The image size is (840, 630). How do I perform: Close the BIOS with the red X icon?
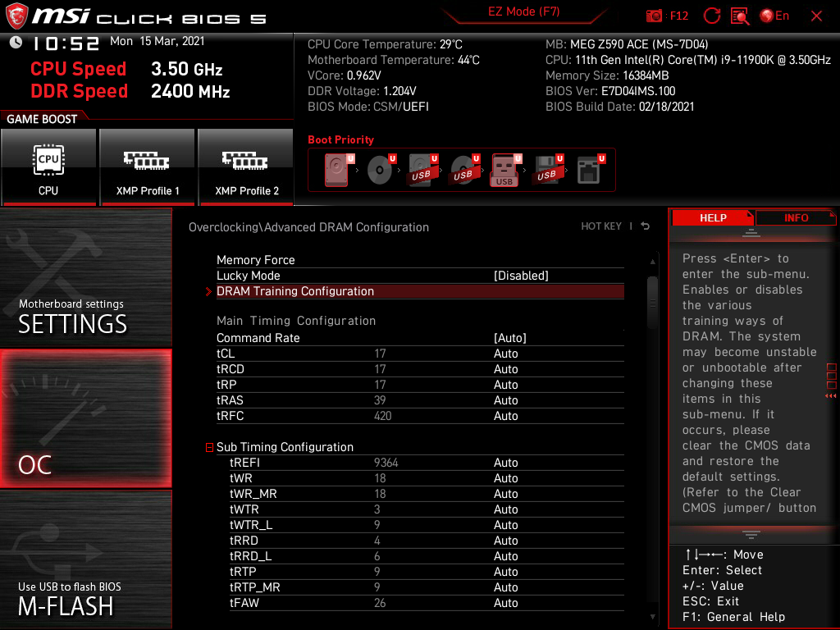click(816, 16)
